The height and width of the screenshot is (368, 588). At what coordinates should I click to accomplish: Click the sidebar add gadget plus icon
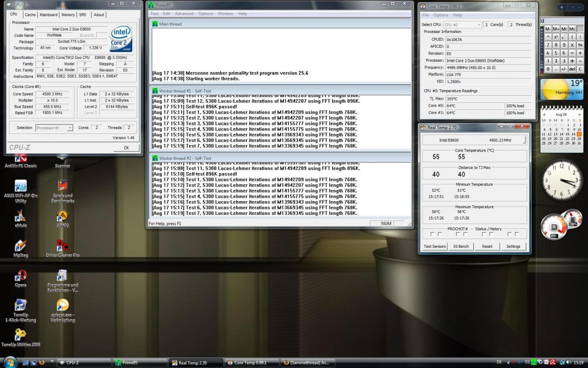click(x=561, y=7)
